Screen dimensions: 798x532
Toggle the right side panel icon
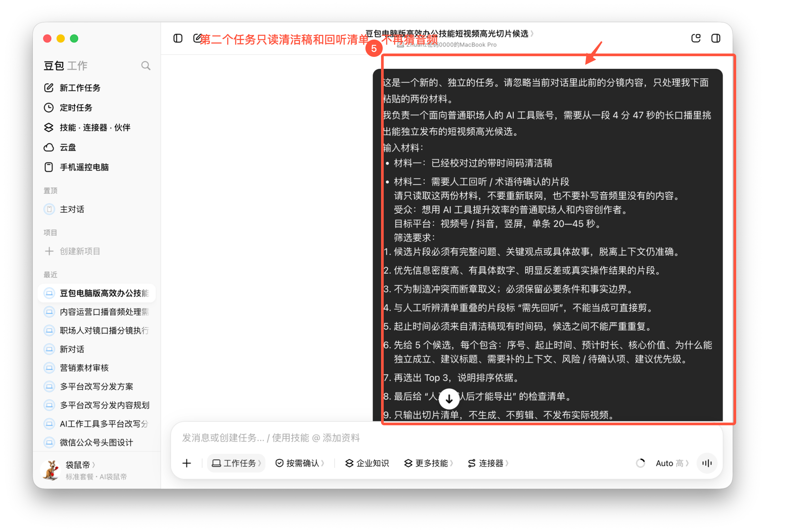coord(716,38)
